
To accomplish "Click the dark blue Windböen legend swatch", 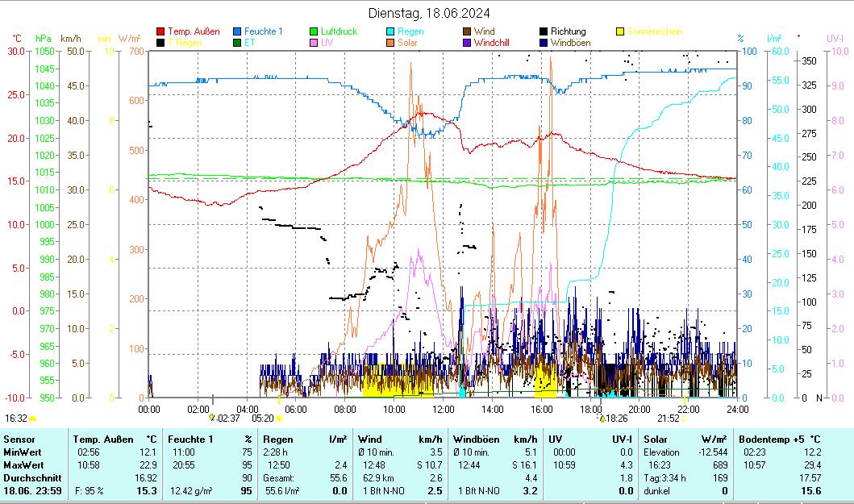I will 544,43.
